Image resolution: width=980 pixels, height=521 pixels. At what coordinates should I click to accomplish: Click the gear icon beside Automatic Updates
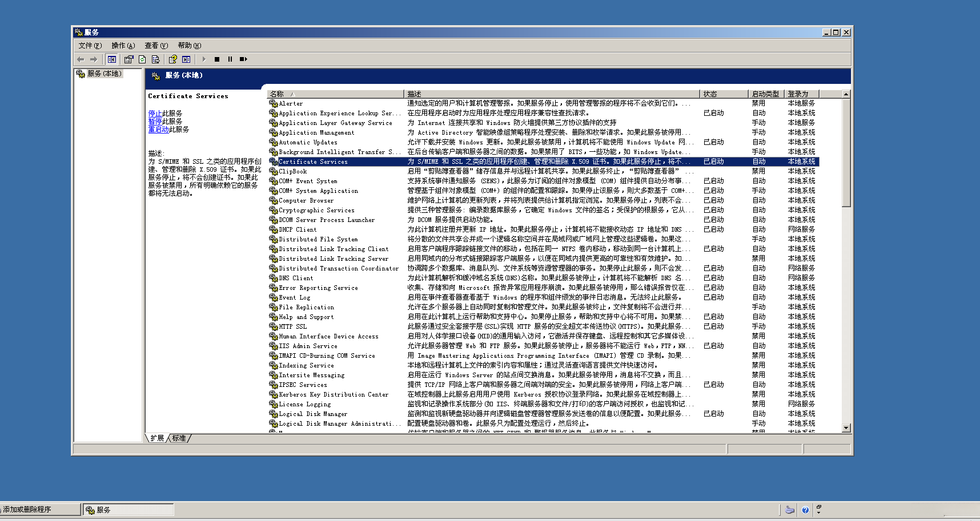click(274, 142)
